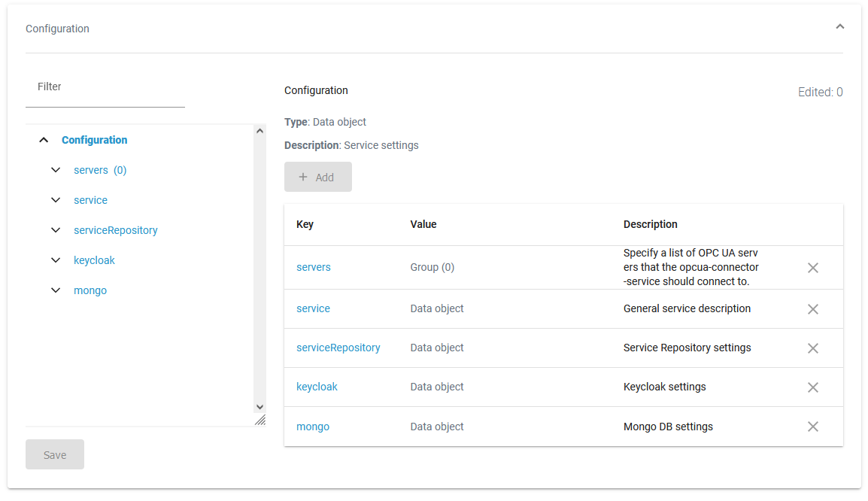The height and width of the screenshot is (501, 868).
Task: Select the servers link in the Key column
Action: [x=314, y=267]
